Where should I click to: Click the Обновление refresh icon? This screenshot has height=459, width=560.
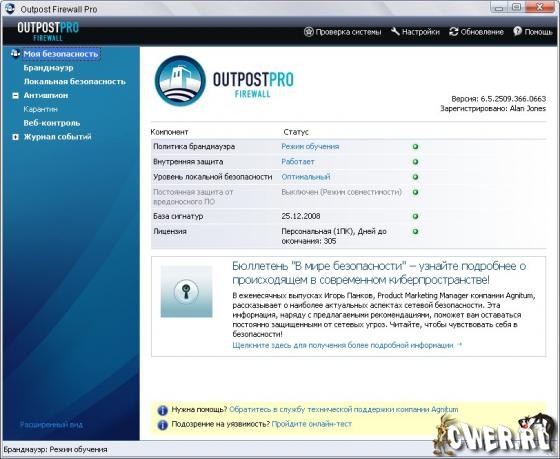pyautogui.click(x=454, y=31)
